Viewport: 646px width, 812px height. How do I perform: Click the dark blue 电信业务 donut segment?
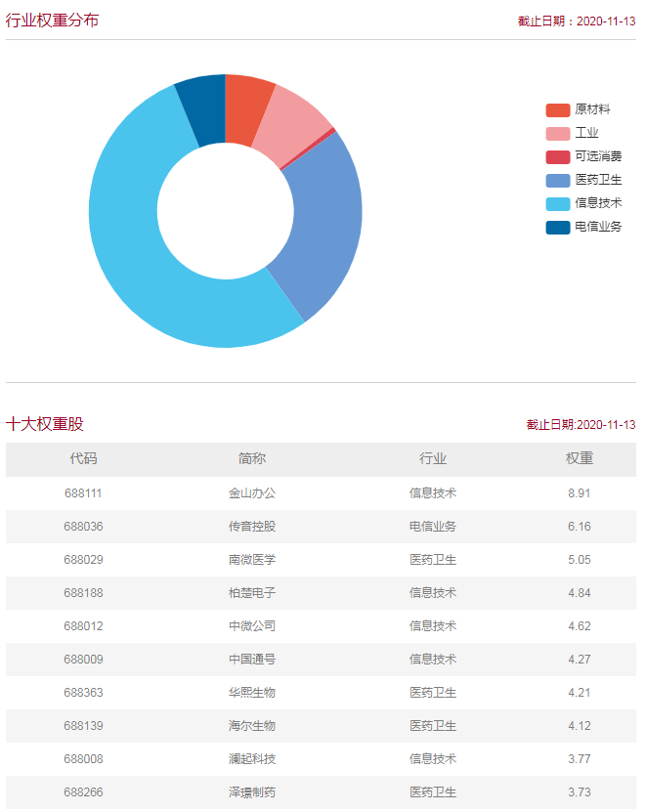[x=204, y=108]
